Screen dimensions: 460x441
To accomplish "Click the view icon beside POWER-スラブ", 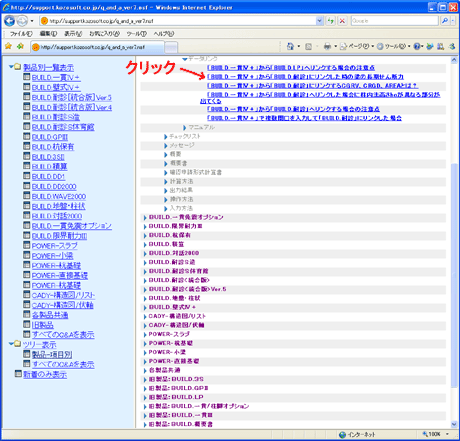I will pyautogui.click(x=27, y=245).
